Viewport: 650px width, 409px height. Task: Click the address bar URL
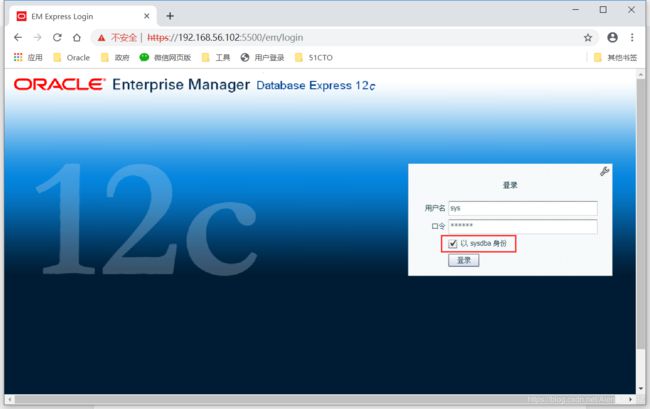point(225,38)
